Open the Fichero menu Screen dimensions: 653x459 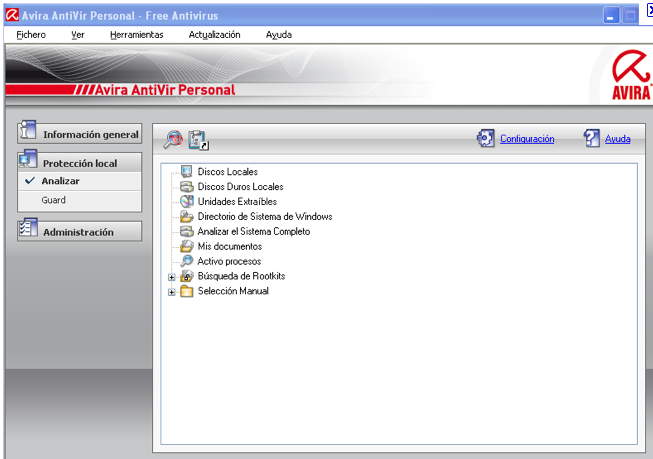click(31, 35)
